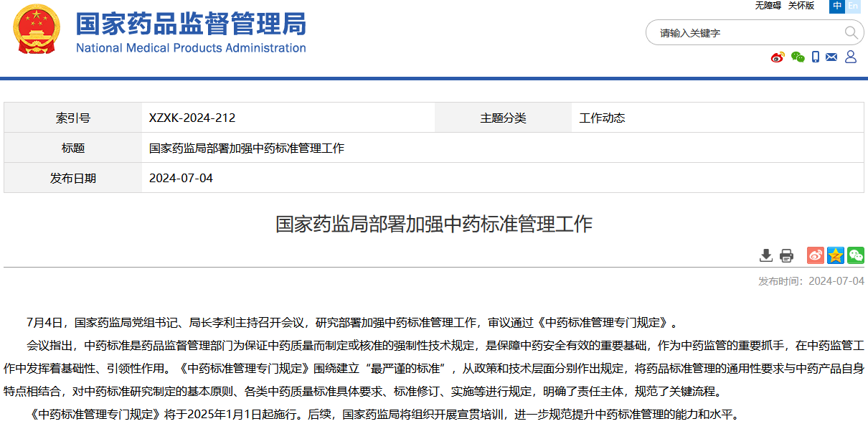Open the 关怀版 care mode link
Screen dimensions: 868x439
(x=801, y=6)
